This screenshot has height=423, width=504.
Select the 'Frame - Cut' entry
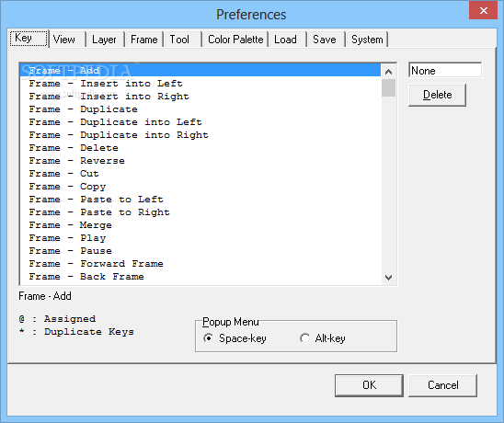click(x=200, y=174)
